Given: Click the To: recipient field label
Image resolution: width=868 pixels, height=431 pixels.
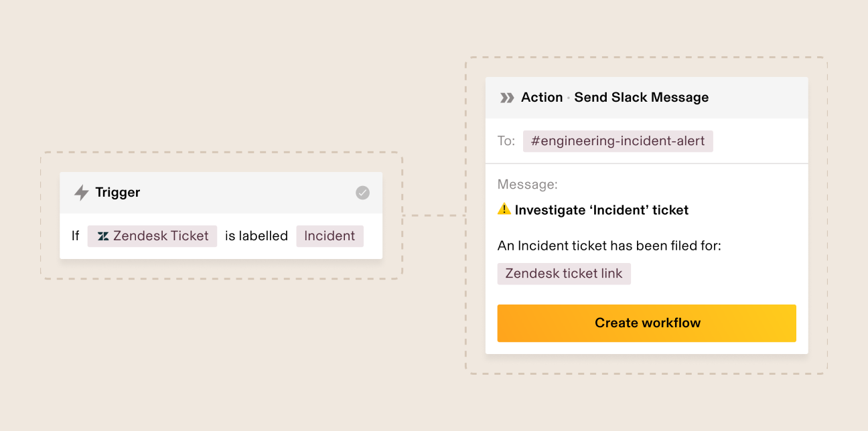Looking at the screenshot, I should 506,141.
